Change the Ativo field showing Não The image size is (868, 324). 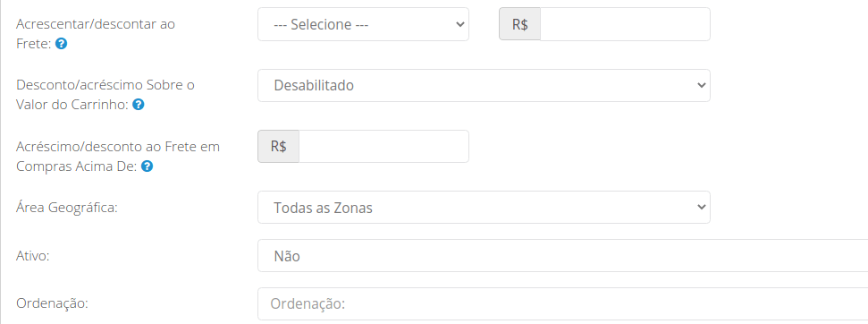(563, 256)
